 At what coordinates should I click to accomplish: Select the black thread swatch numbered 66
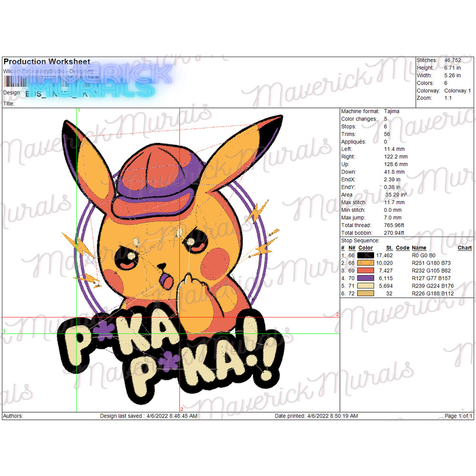coord(365,256)
